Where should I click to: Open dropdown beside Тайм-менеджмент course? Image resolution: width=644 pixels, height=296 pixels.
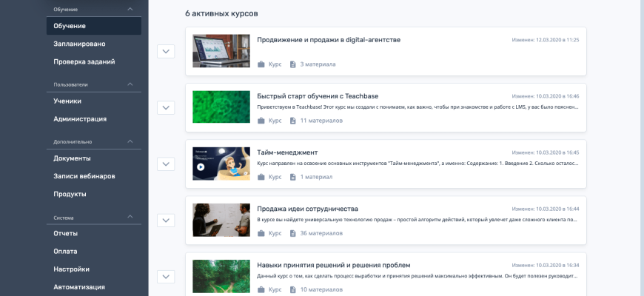pyautogui.click(x=166, y=164)
